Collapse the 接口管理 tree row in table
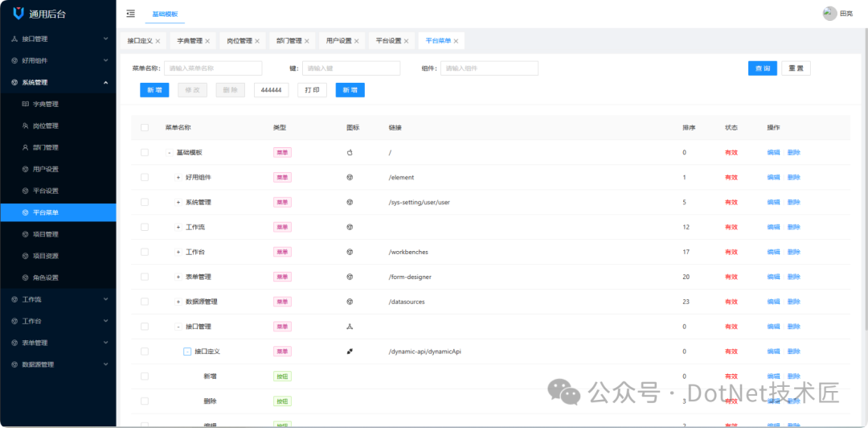This screenshot has width=868, height=428. point(178,327)
